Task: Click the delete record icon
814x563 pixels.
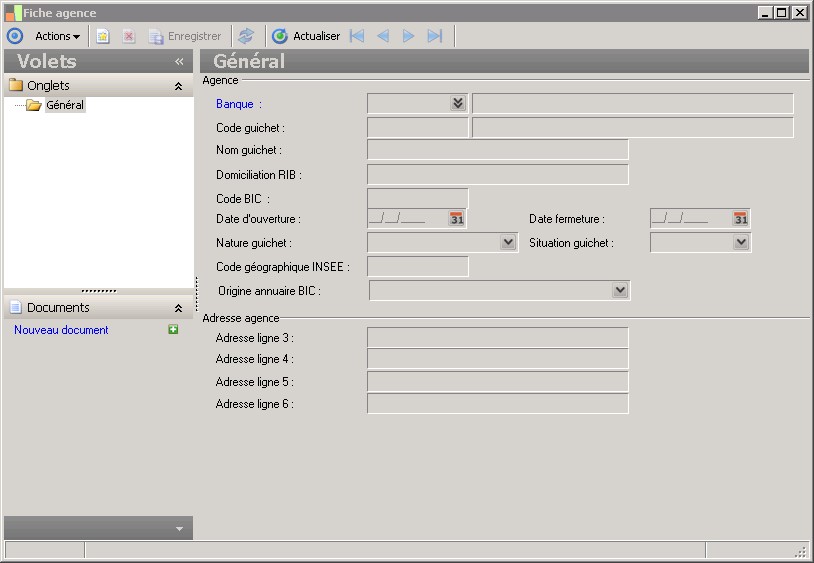Action: (x=129, y=36)
